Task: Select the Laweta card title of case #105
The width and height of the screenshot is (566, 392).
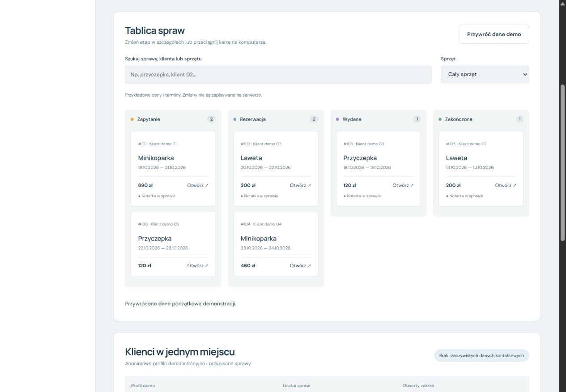Action: tap(457, 158)
